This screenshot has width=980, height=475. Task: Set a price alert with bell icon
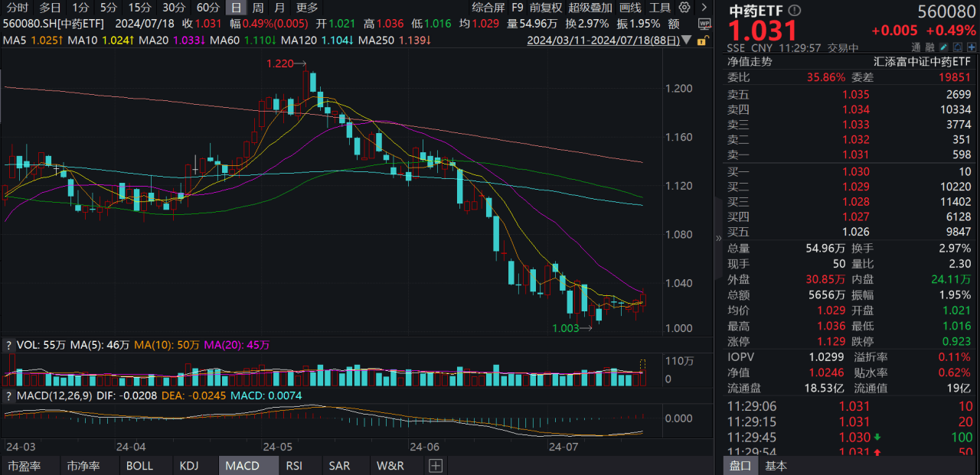tap(957, 47)
